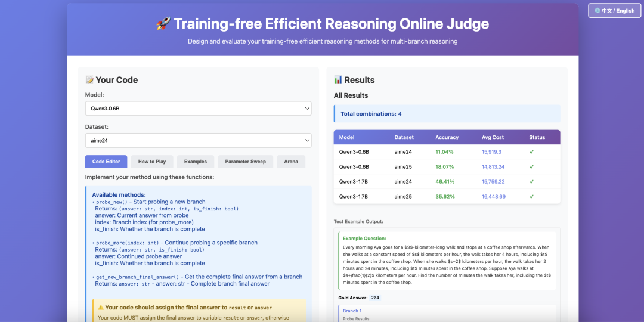Click the 14,813.24 average cost value

493,167
